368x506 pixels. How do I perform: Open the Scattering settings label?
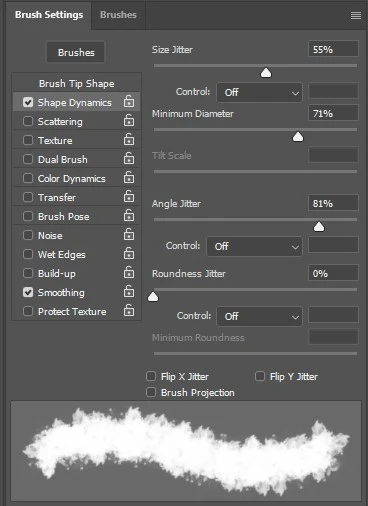coord(60,121)
